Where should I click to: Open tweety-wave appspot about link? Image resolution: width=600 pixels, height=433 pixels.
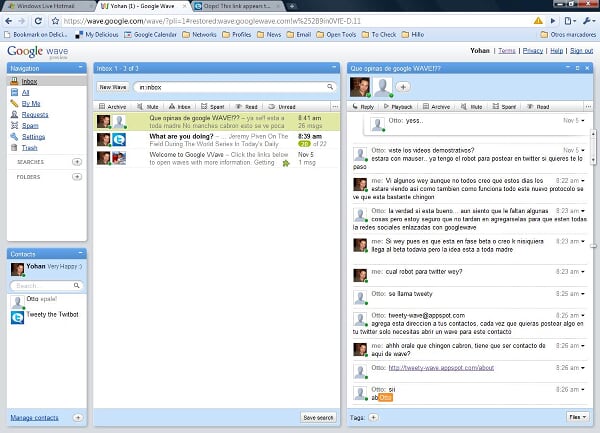(x=441, y=368)
